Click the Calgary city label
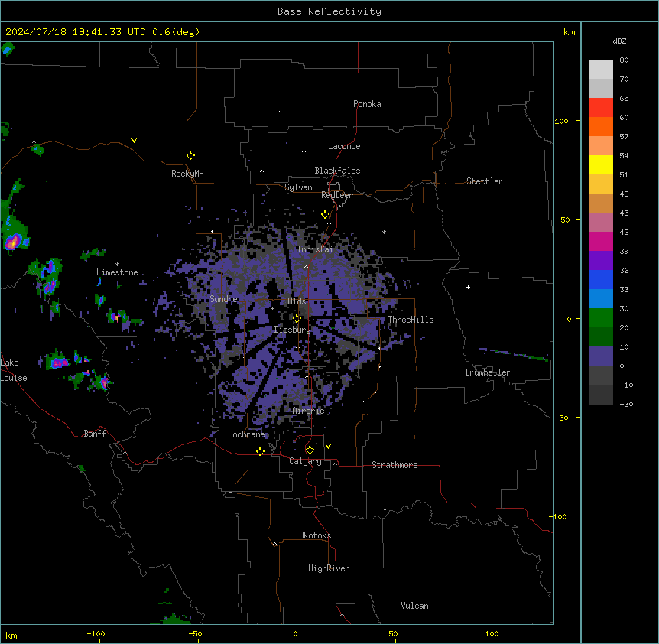Screen dimensions: 659x644 [305, 461]
